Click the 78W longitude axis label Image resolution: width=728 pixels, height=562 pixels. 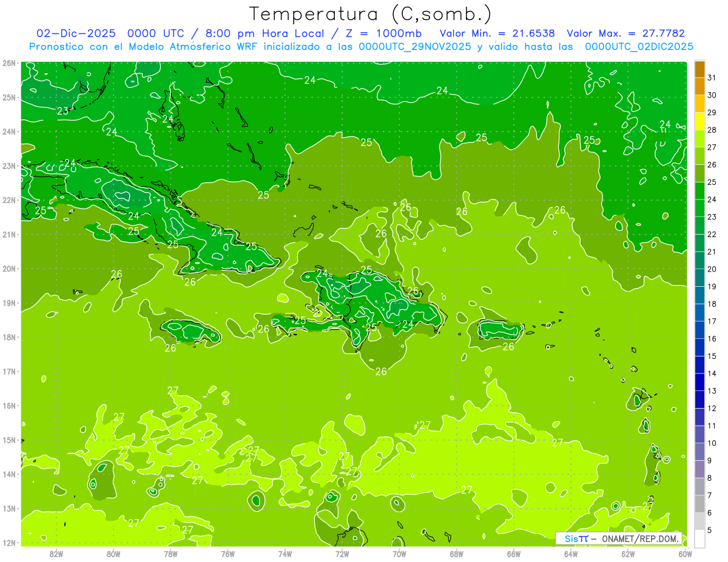click(170, 553)
